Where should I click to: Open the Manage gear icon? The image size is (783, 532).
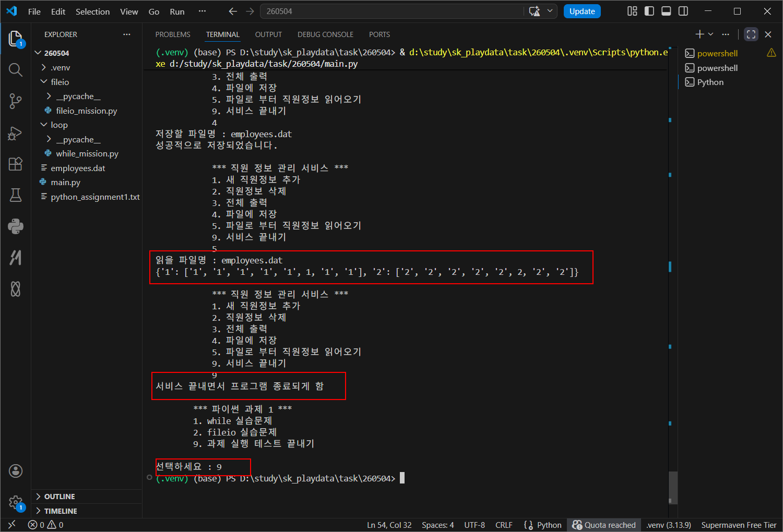pyautogui.click(x=16, y=502)
